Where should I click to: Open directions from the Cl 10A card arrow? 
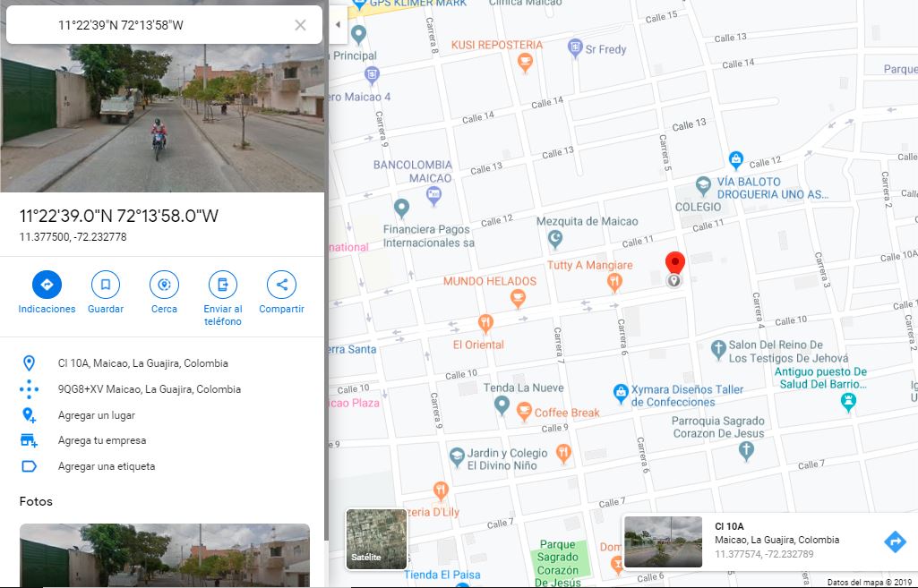(x=895, y=541)
